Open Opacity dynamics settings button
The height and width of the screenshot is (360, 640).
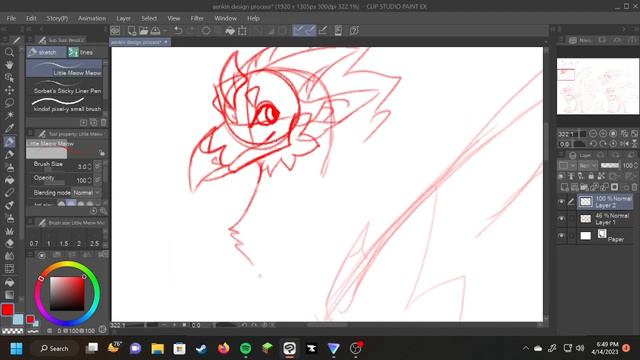click(x=98, y=180)
